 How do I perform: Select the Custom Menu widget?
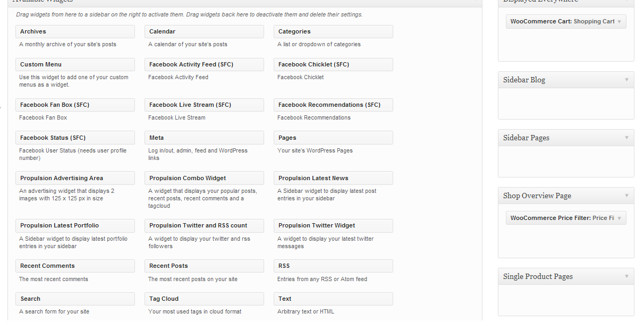[x=75, y=65]
